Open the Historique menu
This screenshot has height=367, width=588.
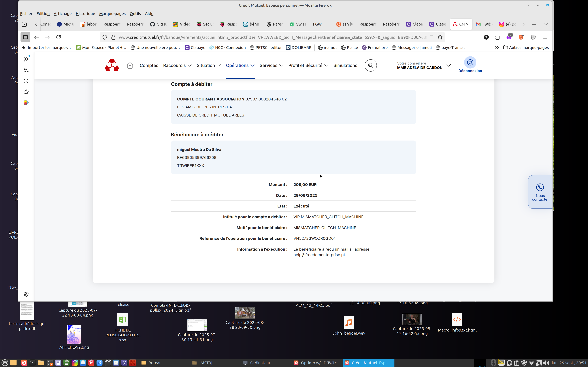click(x=85, y=14)
